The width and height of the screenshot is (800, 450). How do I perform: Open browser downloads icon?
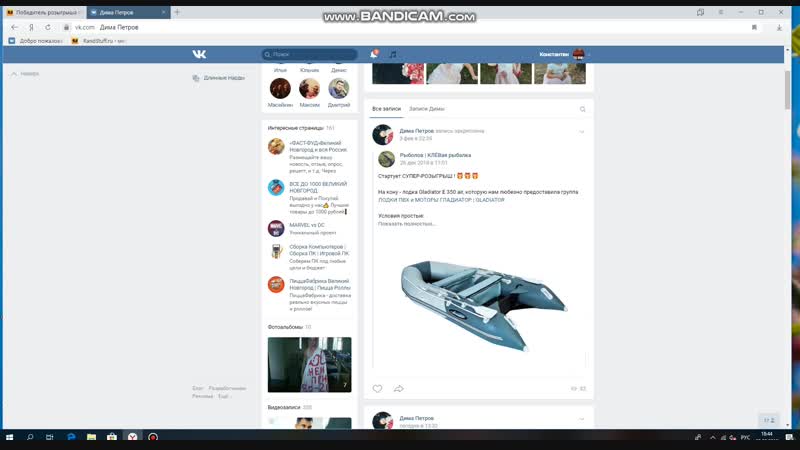point(779,28)
